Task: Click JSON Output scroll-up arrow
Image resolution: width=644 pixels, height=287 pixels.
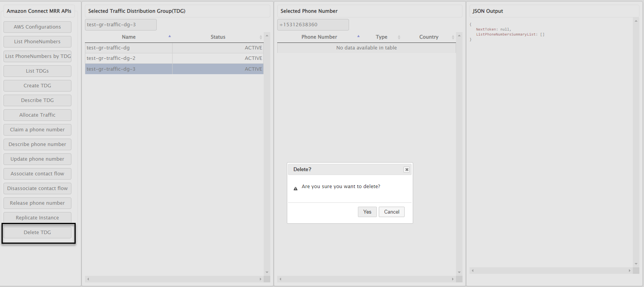Action: click(636, 21)
